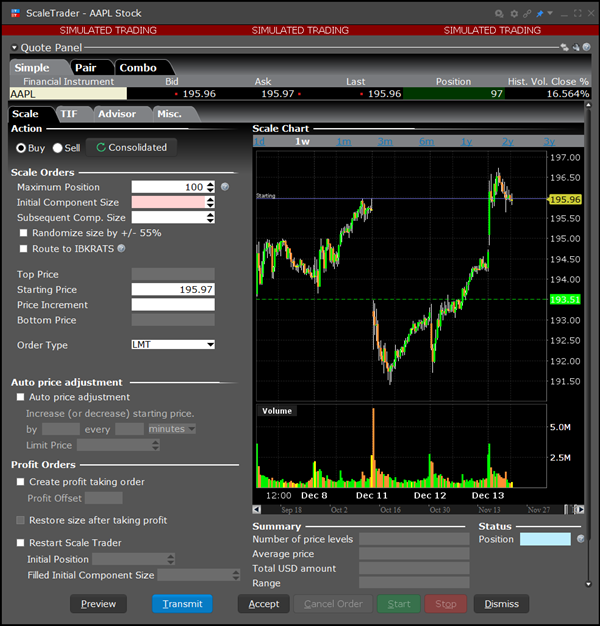
Task: Check Route to IBKRATS
Action: (24, 249)
